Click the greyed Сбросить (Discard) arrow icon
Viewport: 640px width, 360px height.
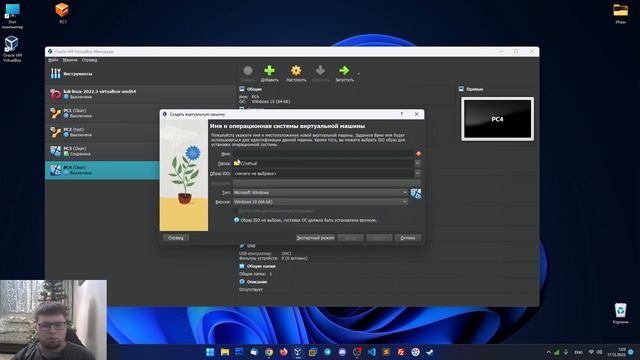point(320,71)
